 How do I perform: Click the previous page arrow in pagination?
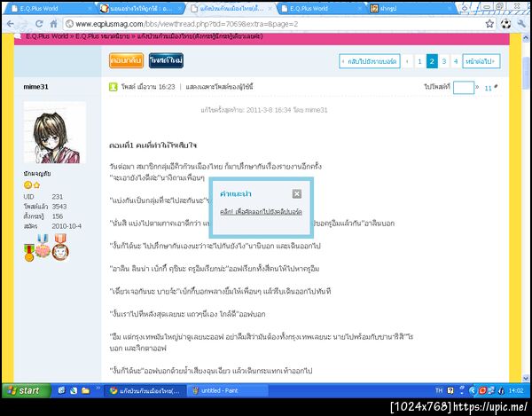[407, 61]
